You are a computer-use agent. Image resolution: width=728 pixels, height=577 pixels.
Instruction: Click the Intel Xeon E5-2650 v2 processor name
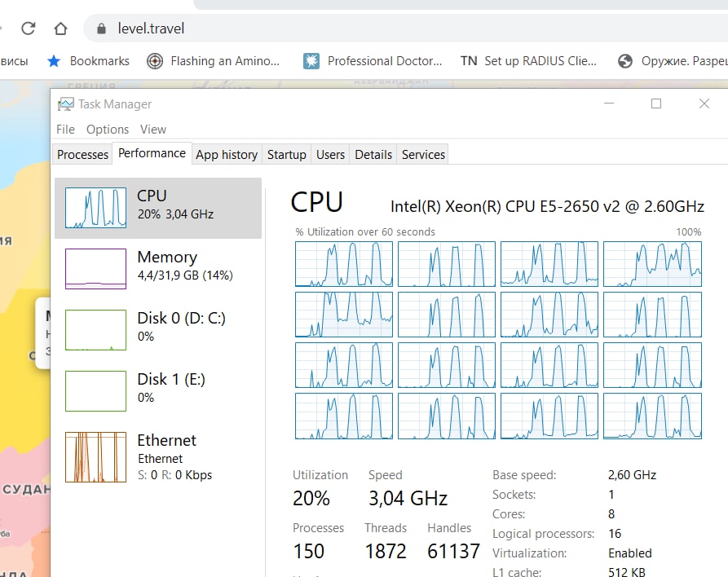pyautogui.click(x=547, y=206)
